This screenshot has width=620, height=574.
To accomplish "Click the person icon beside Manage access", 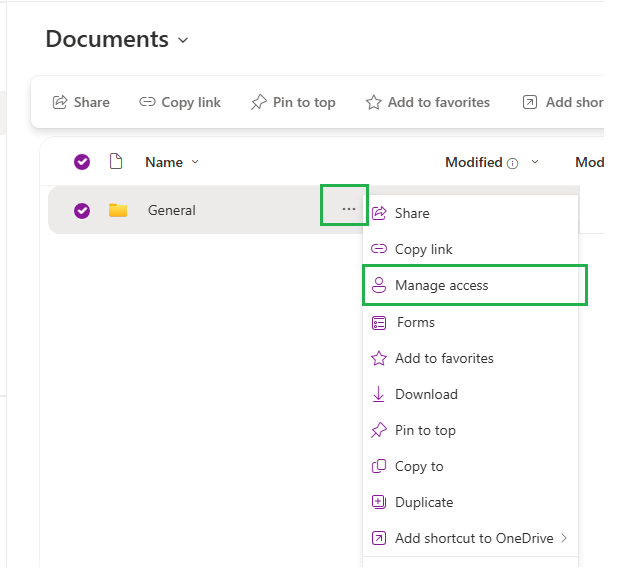I will tap(379, 285).
